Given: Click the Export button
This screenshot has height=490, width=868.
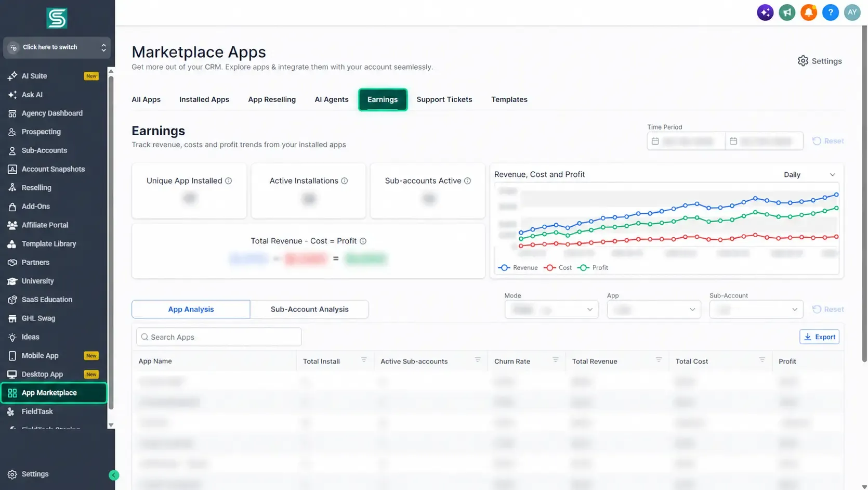Looking at the screenshot, I should [819, 337].
